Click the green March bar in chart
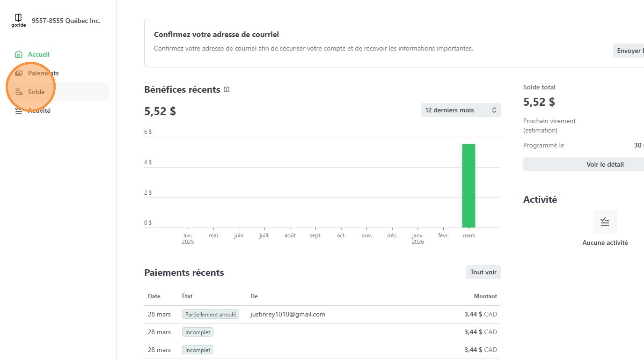This screenshot has height=360, width=644. (468, 185)
